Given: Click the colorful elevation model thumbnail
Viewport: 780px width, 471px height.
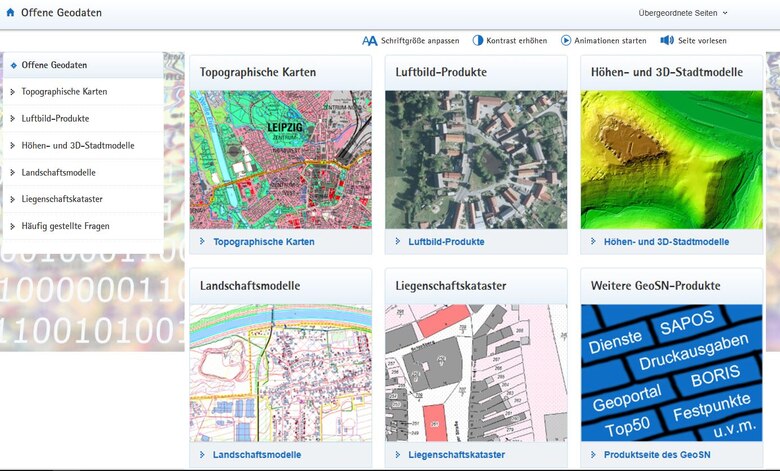Looking at the screenshot, I should 671,160.
